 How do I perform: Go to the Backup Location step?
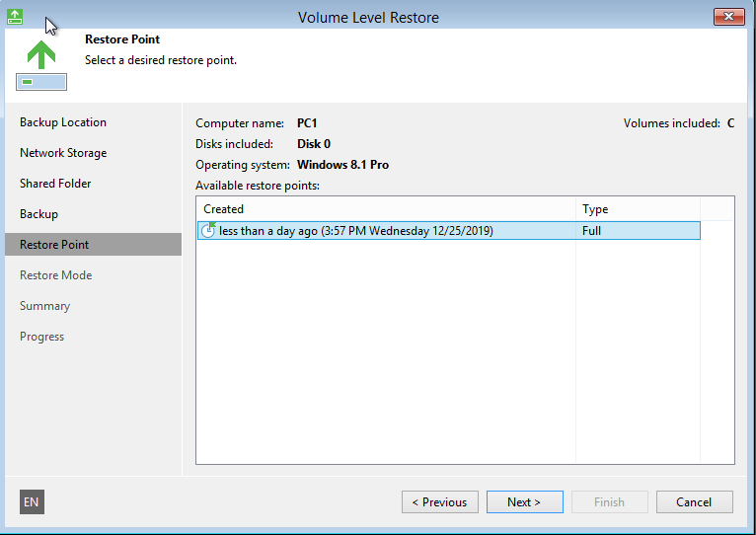pyautogui.click(x=63, y=122)
